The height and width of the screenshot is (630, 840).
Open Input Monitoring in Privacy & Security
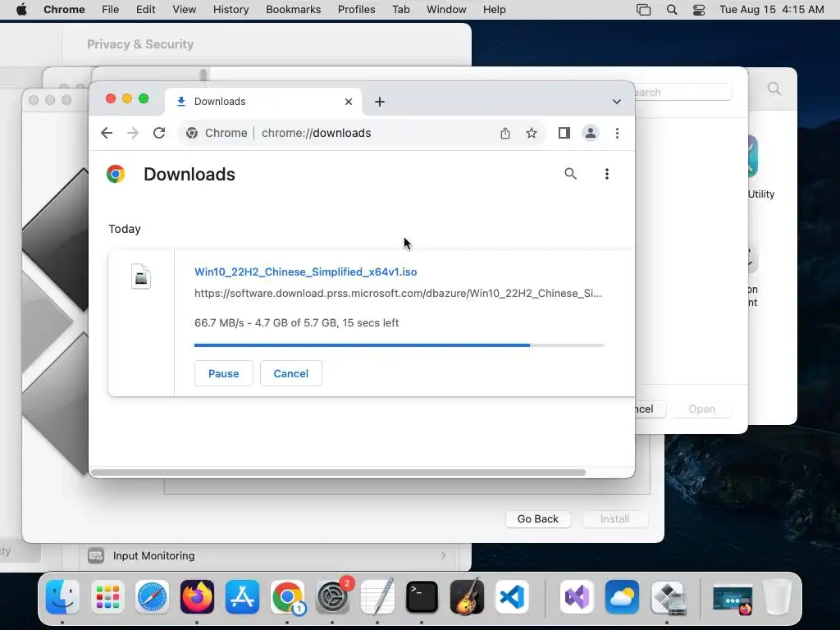click(x=268, y=555)
